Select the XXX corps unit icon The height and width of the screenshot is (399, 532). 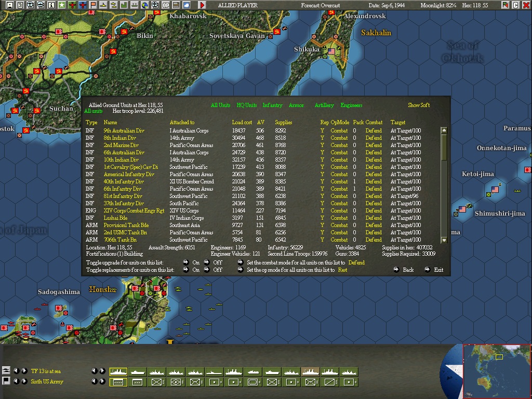137,382
